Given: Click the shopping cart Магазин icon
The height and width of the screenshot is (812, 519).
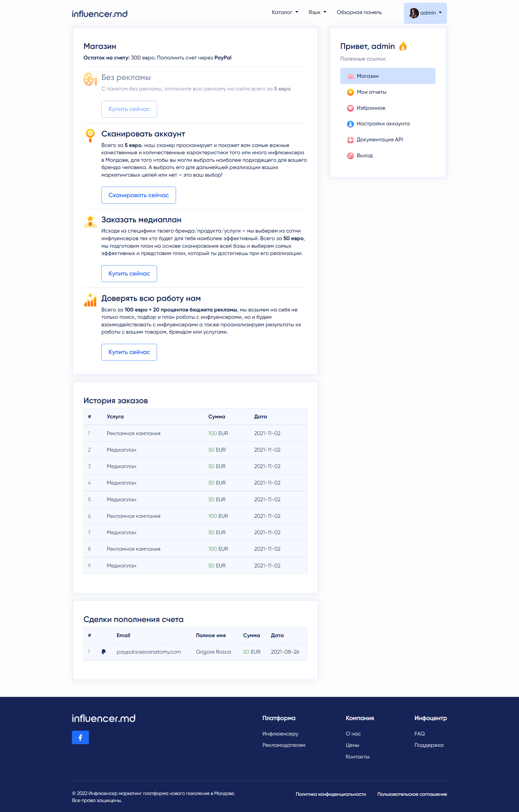Looking at the screenshot, I should click(350, 76).
